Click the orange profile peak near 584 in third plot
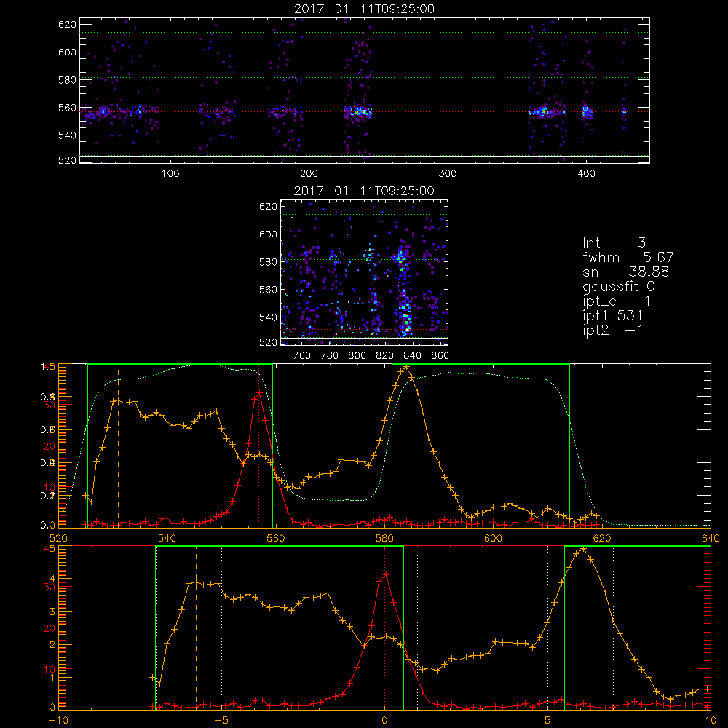 406,367
